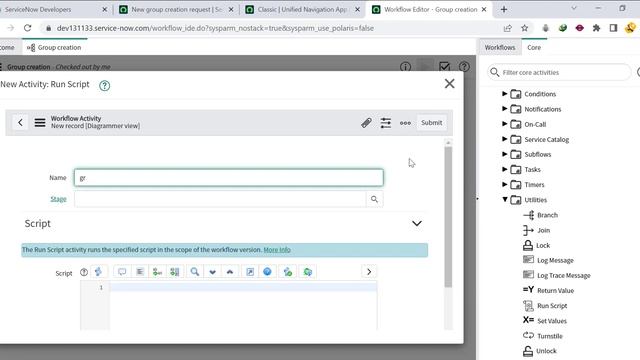Select the Group creation workflow tab
Image resolution: width=640 pixels, height=360 pixels.
(x=54, y=47)
